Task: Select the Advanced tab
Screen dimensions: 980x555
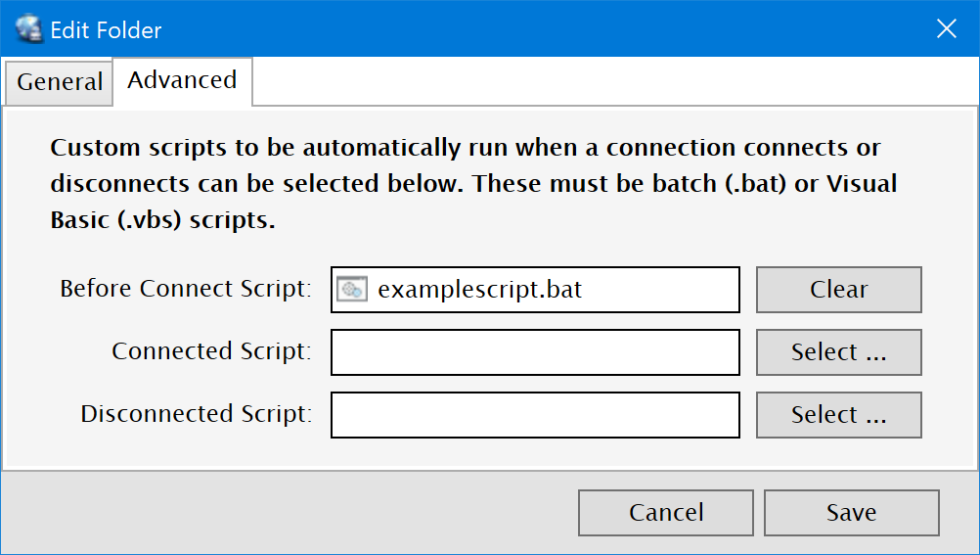Action: 182,80
